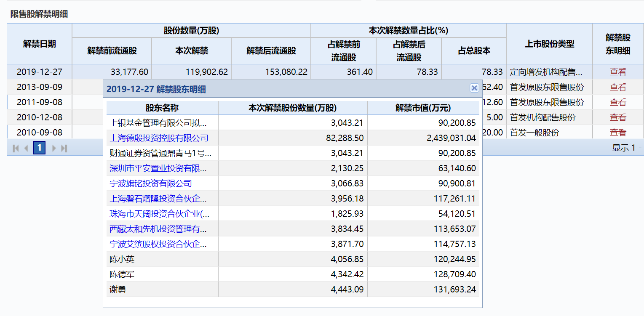
Task: Open shareholder link 珠海市天阔投资合伙企业(...
Action: point(159,214)
